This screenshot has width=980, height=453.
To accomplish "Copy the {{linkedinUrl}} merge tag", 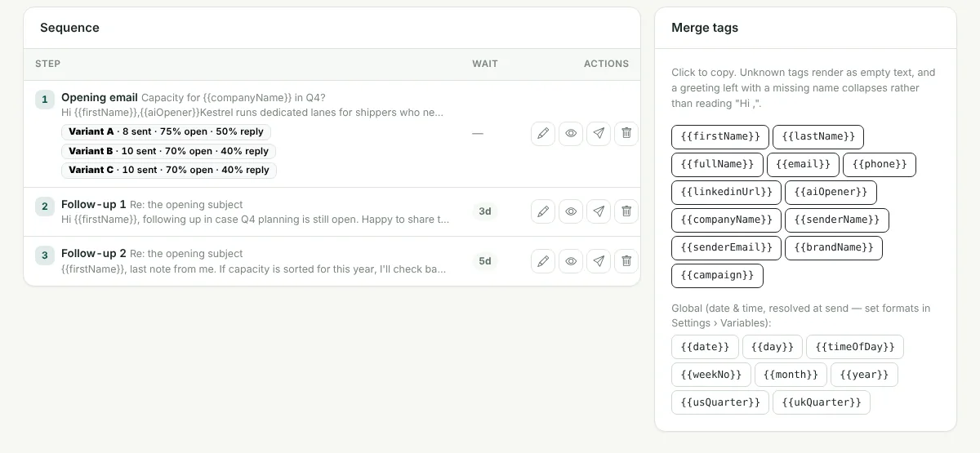I will [x=726, y=192].
